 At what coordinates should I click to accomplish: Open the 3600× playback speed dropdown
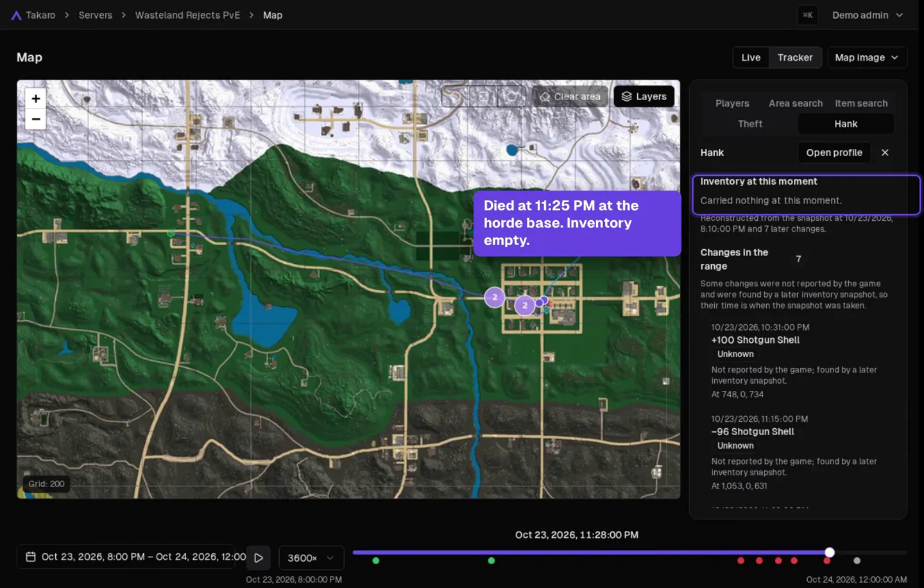pos(311,558)
